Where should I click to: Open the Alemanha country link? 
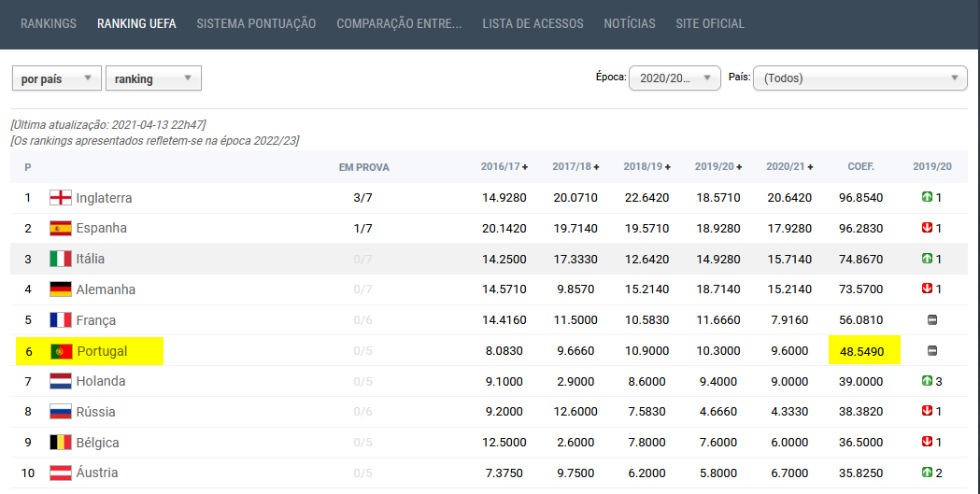click(106, 289)
